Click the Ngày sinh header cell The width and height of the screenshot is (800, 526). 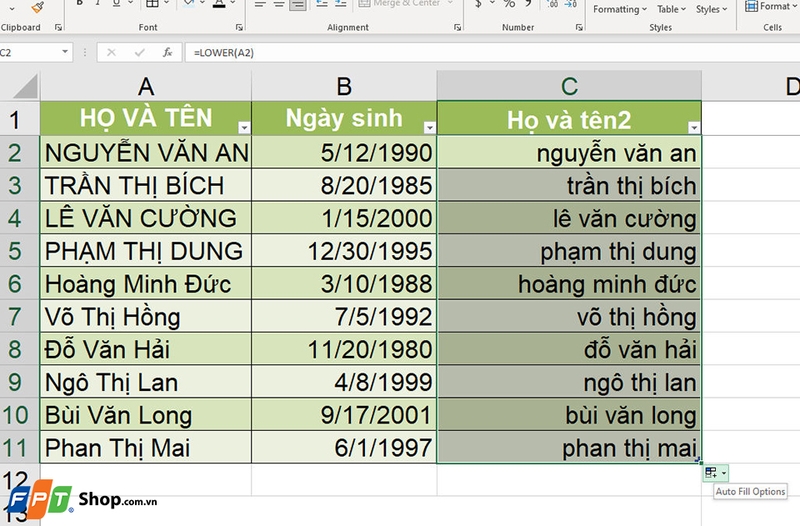point(344,118)
